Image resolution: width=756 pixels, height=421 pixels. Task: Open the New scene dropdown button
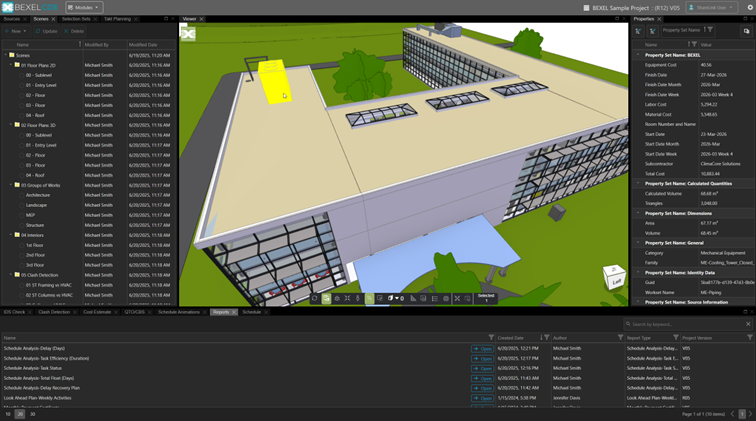coord(17,31)
